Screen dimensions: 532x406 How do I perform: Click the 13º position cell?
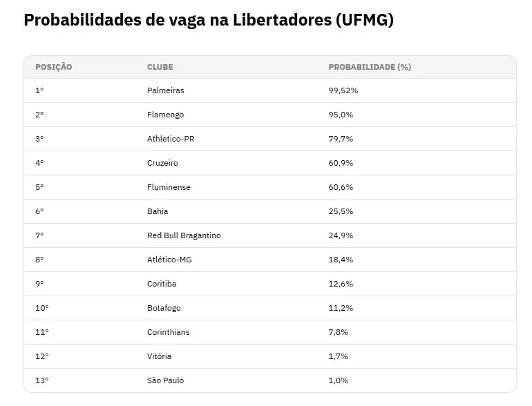point(42,380)
